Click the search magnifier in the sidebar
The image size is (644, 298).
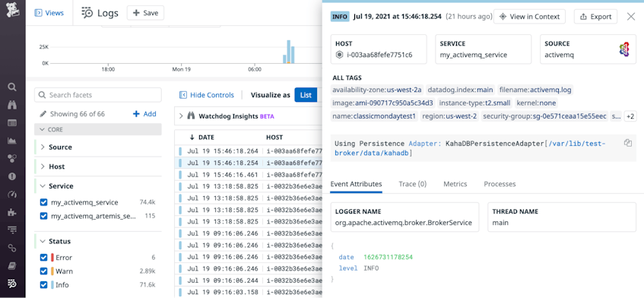pos(12,87)
